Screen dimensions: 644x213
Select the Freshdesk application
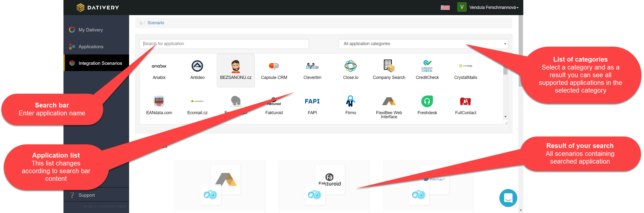pyautogui.click(x=427, y=106)
